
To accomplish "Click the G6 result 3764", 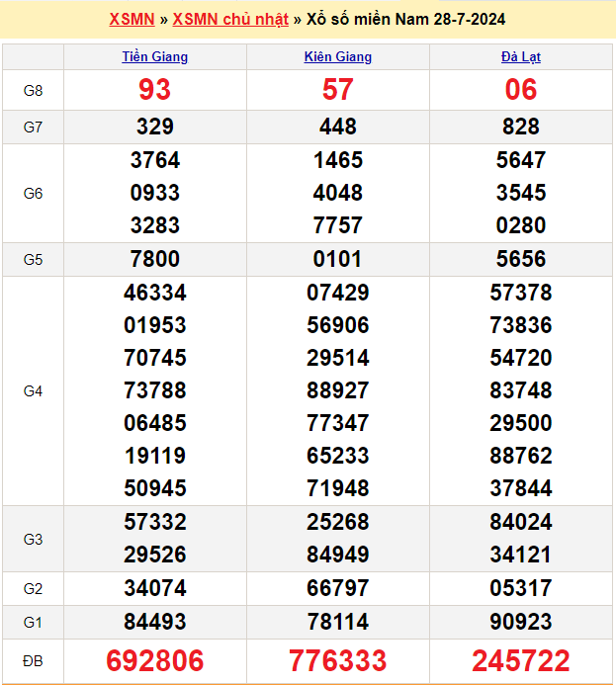I will click(x=155, y=160).
